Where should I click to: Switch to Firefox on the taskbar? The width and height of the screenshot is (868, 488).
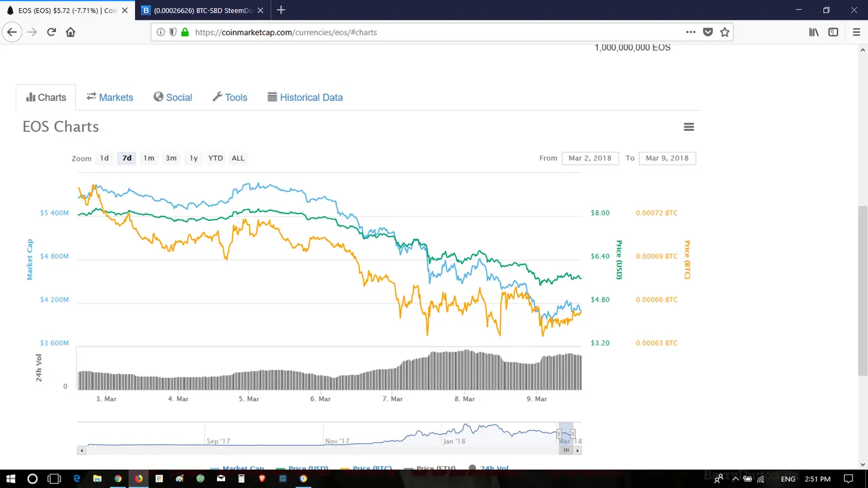138,479
